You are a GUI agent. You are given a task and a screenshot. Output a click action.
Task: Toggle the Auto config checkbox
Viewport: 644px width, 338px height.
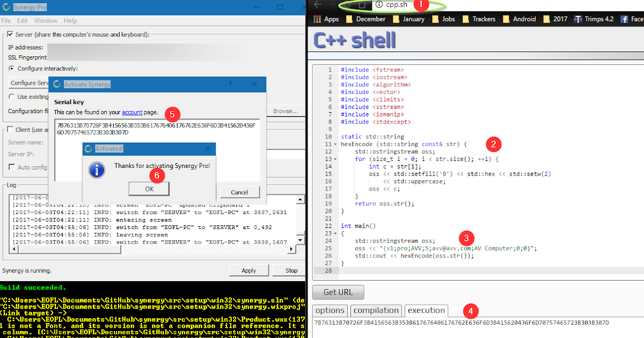coord(12,167)
